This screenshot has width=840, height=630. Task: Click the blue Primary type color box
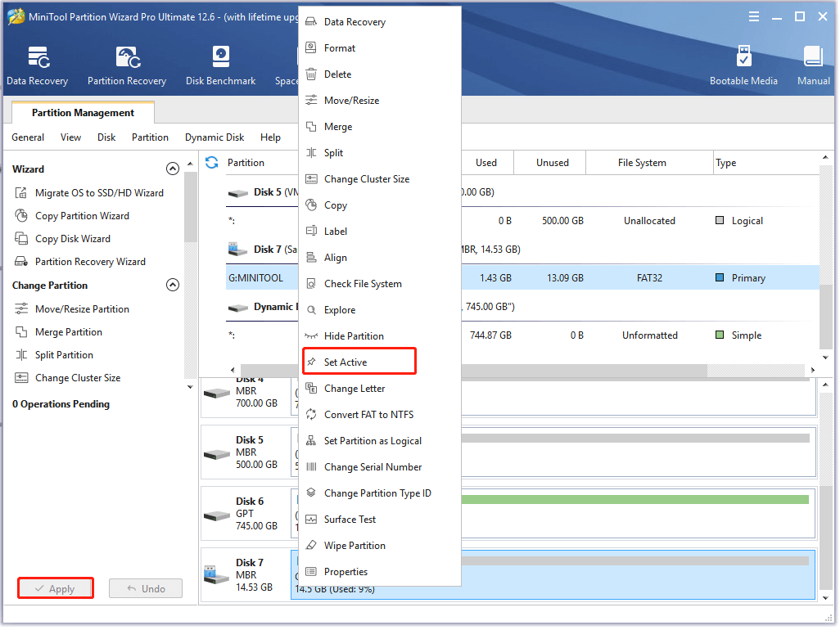click(x=720, y=277)
